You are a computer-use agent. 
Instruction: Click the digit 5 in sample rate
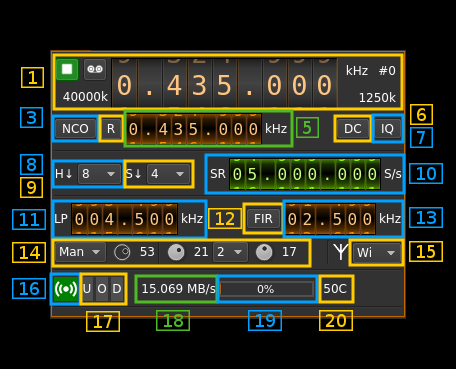[x=252, y=174]
